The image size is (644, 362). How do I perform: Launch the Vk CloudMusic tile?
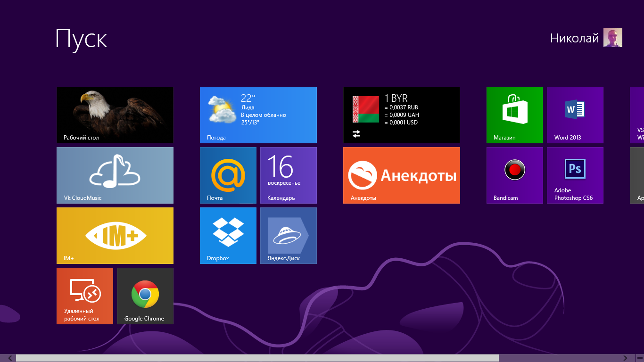(115, 175)
